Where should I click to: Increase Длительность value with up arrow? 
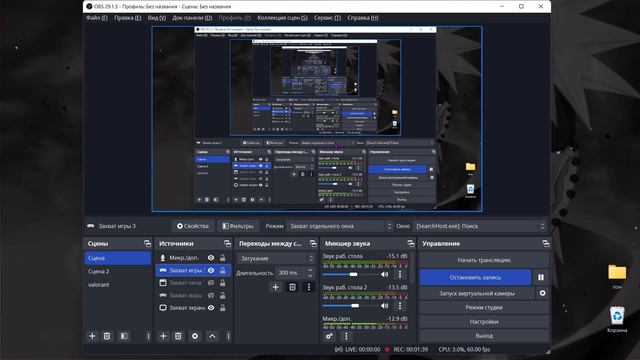310,270
